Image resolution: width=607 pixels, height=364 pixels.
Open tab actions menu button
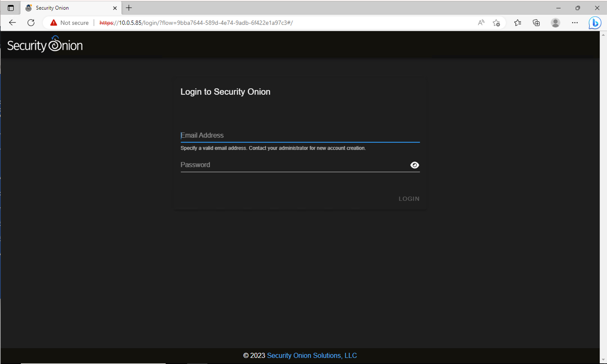11,8
